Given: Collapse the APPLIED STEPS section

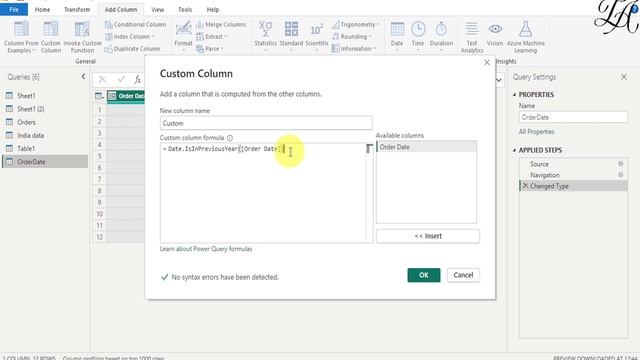Looking at the screenshot, I should (514, 150).
